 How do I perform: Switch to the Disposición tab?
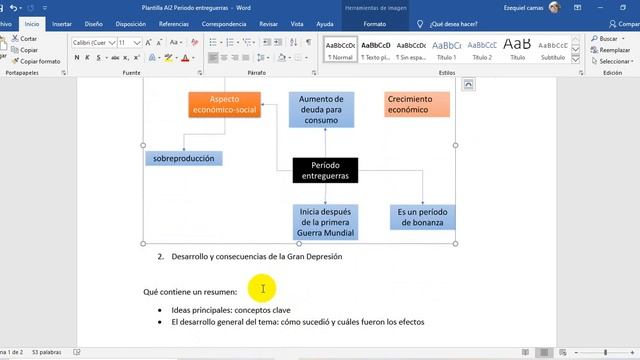point(131,24)
